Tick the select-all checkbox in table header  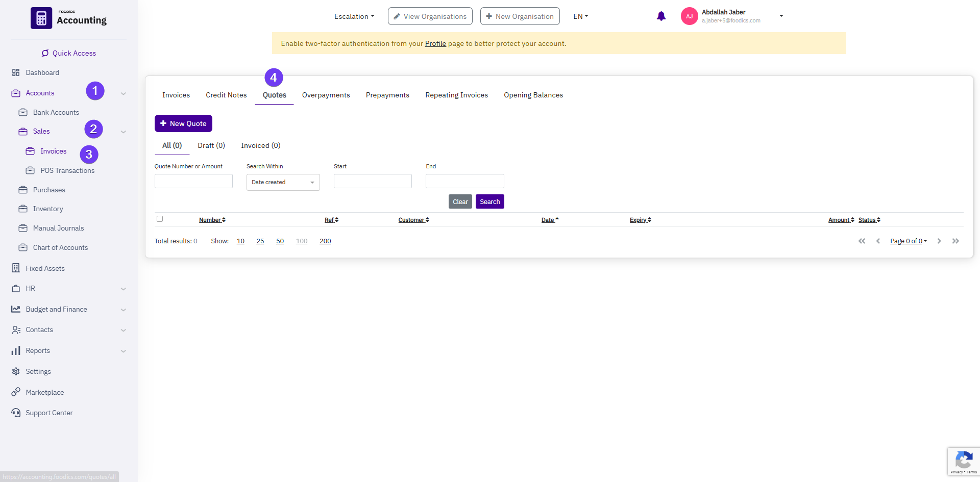pos(160,219)
